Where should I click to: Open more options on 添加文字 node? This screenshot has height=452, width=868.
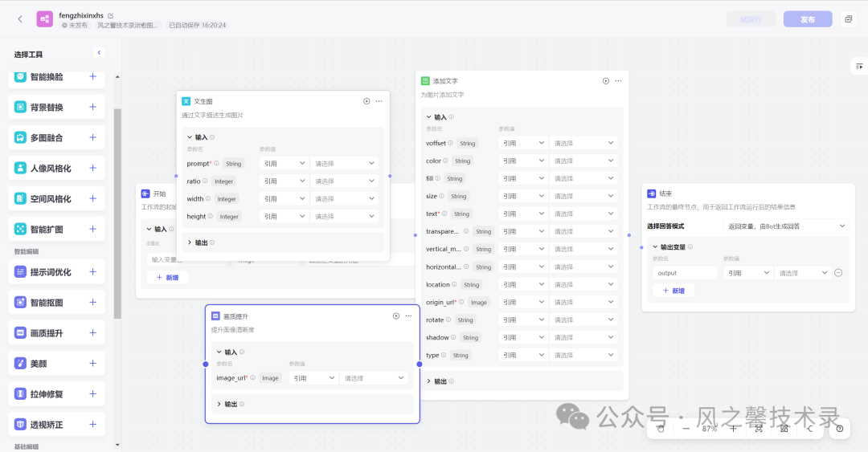click(x=618, y=81)
